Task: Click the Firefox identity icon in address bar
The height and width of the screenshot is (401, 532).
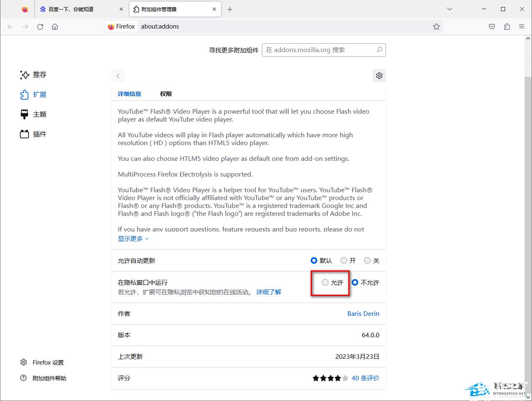Action: point(121,26)
